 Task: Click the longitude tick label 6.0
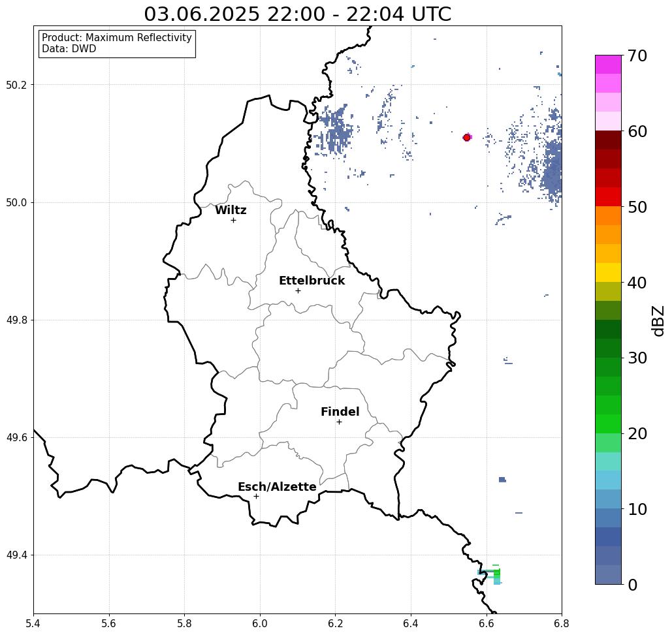(260, 623)
